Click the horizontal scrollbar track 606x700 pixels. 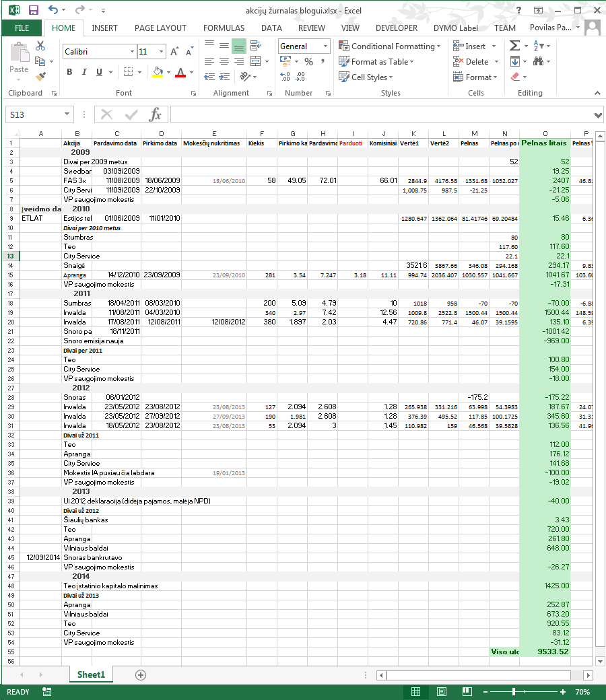click(478, 675)
